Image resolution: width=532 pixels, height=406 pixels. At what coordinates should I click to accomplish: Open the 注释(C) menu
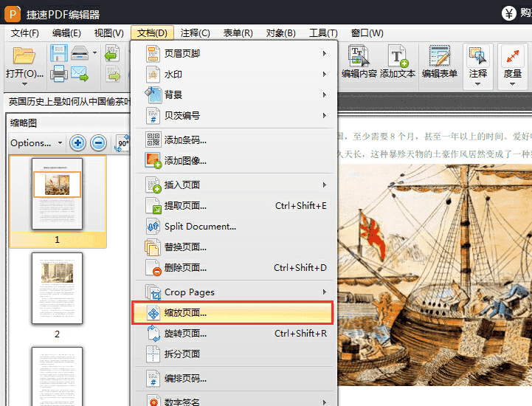(195, 33)
